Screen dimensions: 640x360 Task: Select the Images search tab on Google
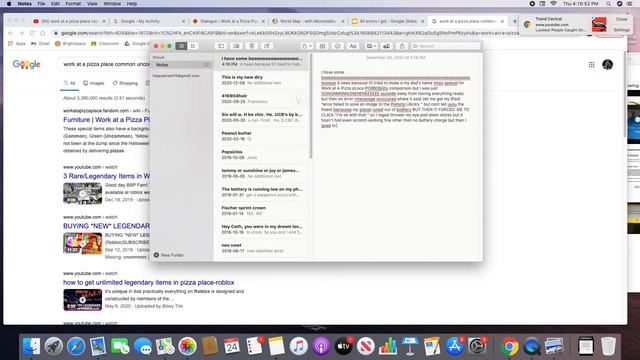pos(94,83)
